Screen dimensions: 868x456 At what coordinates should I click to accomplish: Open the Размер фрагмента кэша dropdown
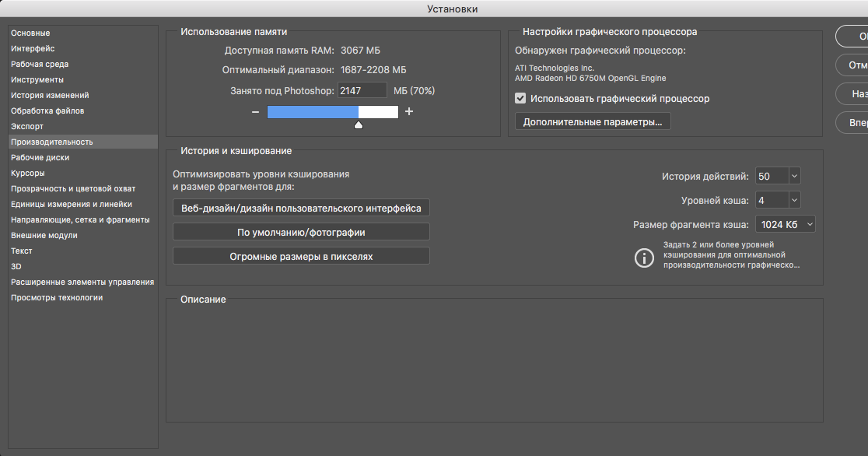click(x=810, y=225)
